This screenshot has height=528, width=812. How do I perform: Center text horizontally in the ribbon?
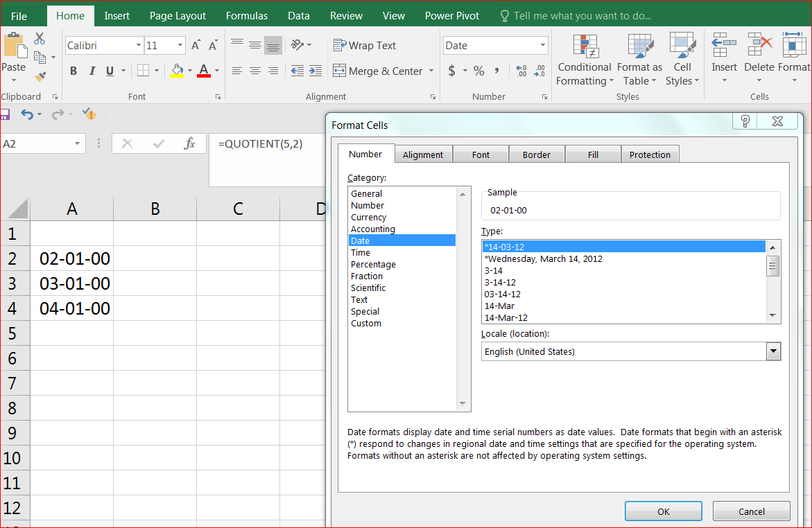tap(254, 71)
